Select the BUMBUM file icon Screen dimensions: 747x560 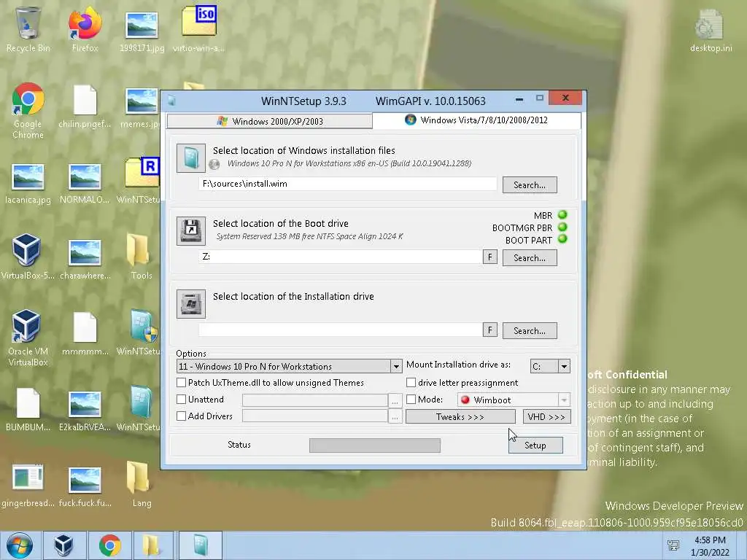click(x=28, y=410)
